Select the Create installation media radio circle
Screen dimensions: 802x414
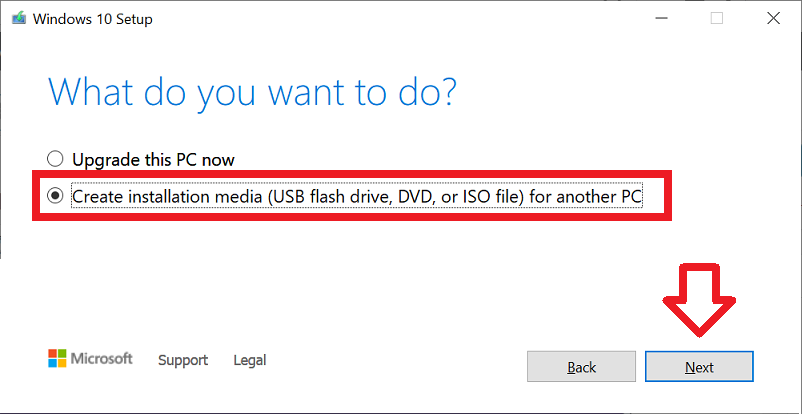tap(55, 196)
